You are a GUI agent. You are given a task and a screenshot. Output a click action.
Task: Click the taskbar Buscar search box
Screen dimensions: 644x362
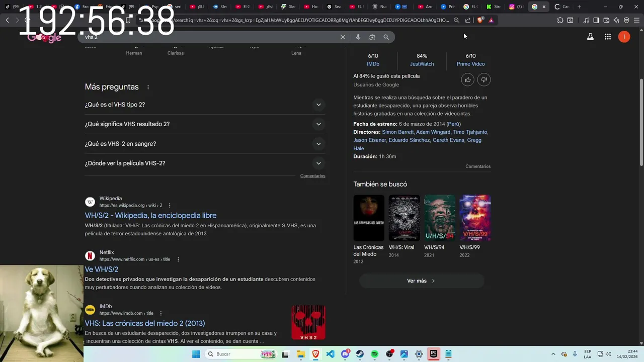pos(242,354)
